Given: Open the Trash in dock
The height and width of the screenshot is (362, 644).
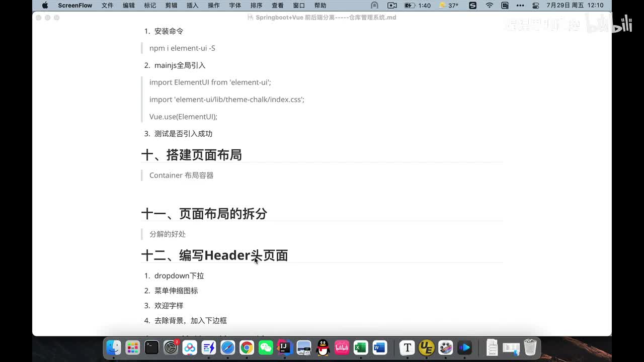Looking at the screenshot, I should [x=530, y=347].
